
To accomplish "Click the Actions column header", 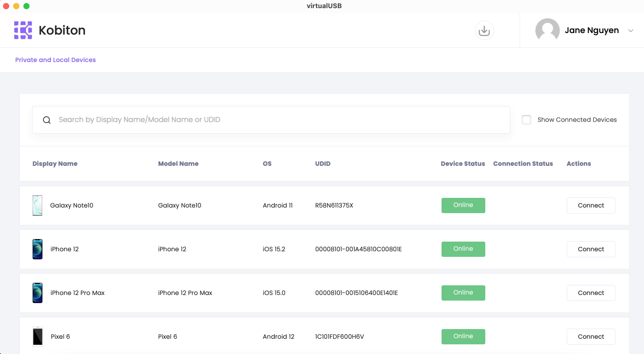I will coord(579,164).
